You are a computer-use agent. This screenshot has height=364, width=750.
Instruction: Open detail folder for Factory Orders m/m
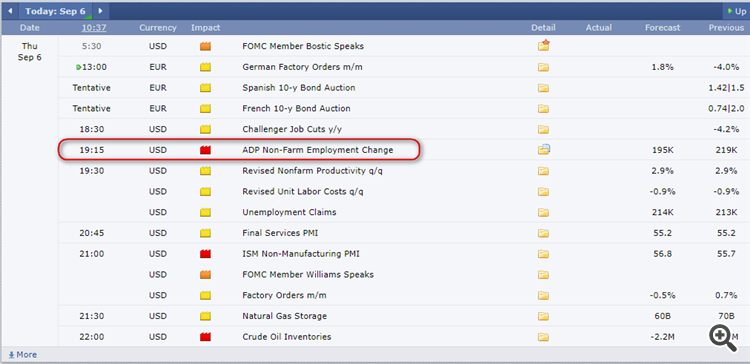click(543, 295)
